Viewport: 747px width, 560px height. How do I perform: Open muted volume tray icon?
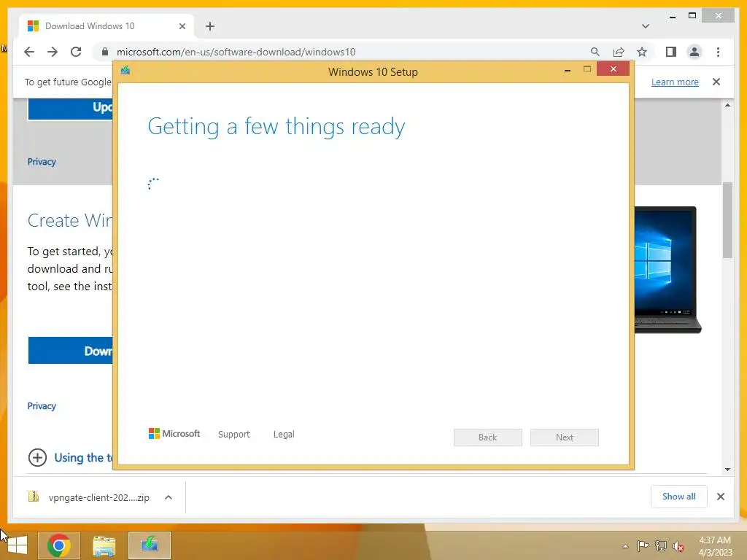click(678, 546)
